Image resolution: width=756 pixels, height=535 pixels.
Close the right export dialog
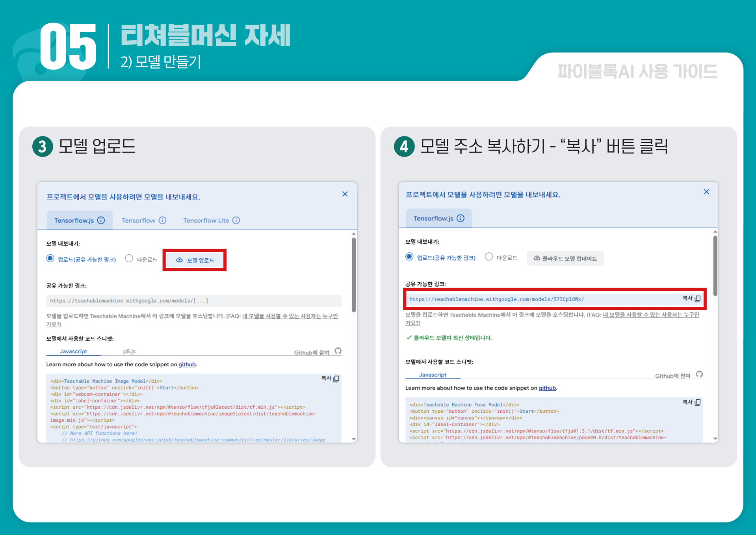706,192
